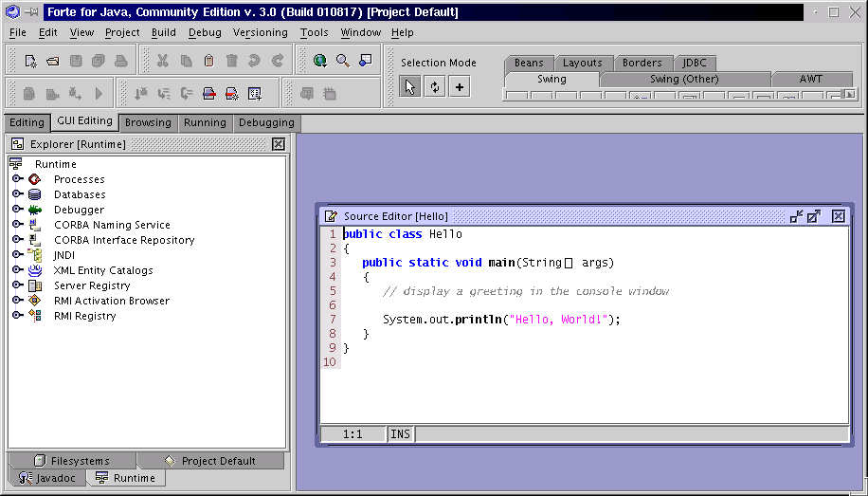Click the Build toolbar icon
Screen dimensions: 868x496
[52, 94]
